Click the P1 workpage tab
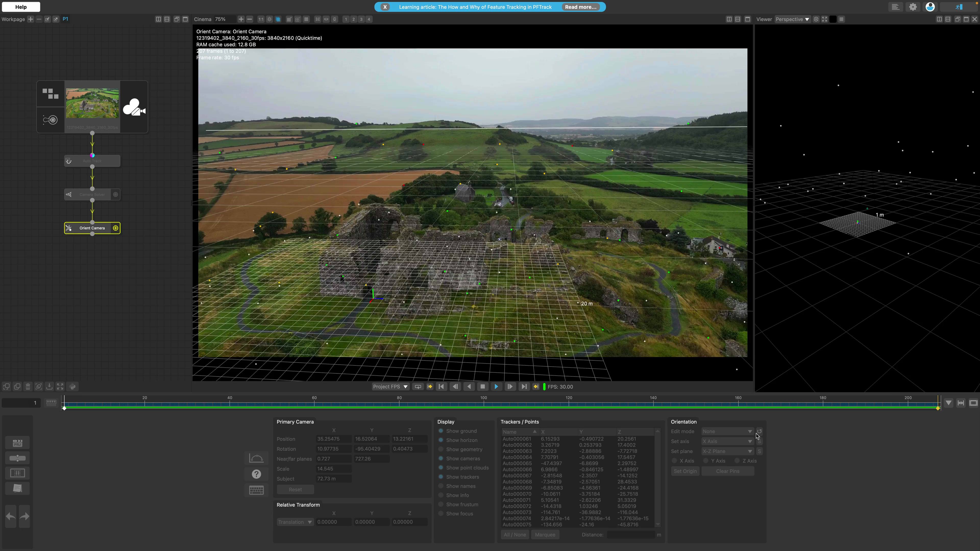 65,19
